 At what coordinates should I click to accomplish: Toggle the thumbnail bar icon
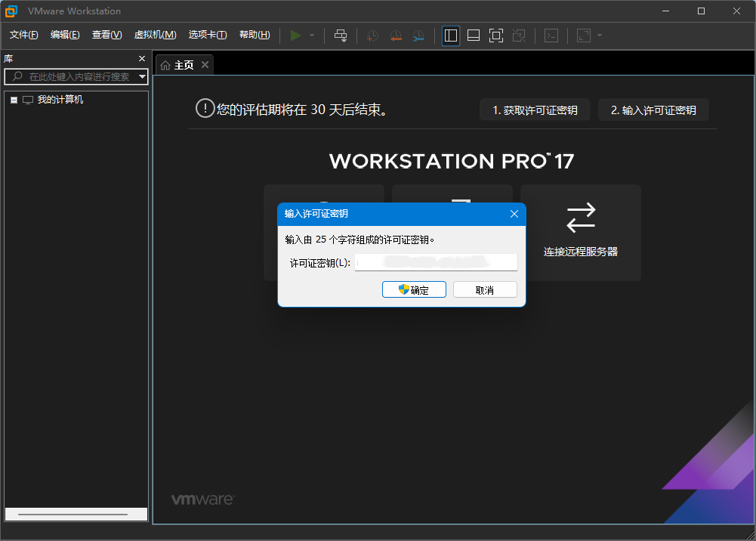(473, 35)
